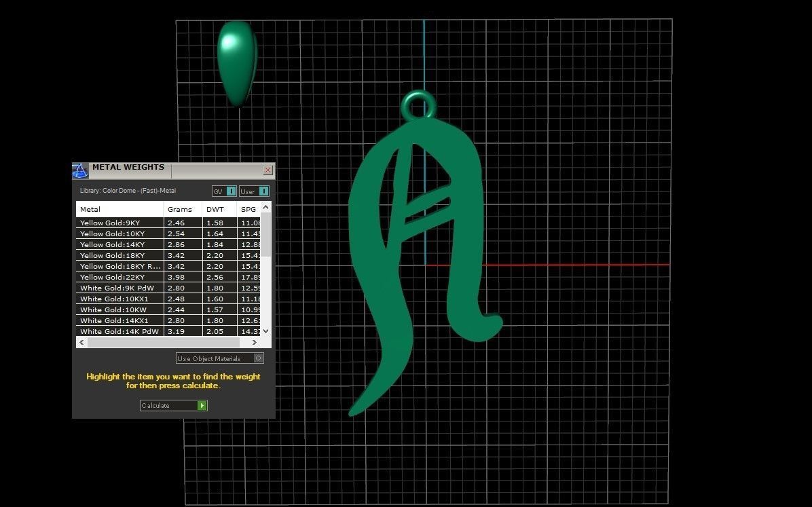Select the Yellow Gold:22KY row
This screenshot has width=812, height=507.
tap(168, 277)
